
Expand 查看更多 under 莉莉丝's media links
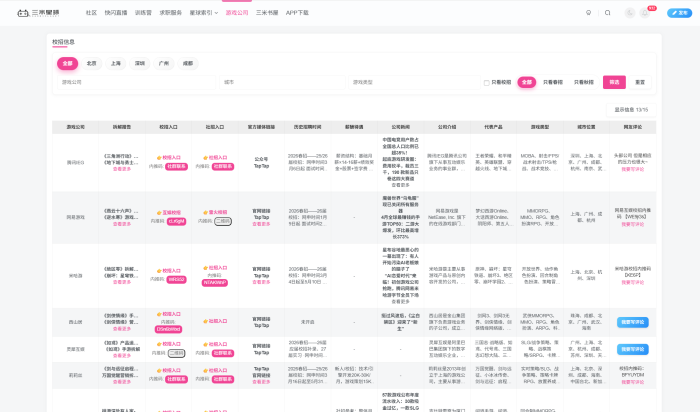[261, 382]
